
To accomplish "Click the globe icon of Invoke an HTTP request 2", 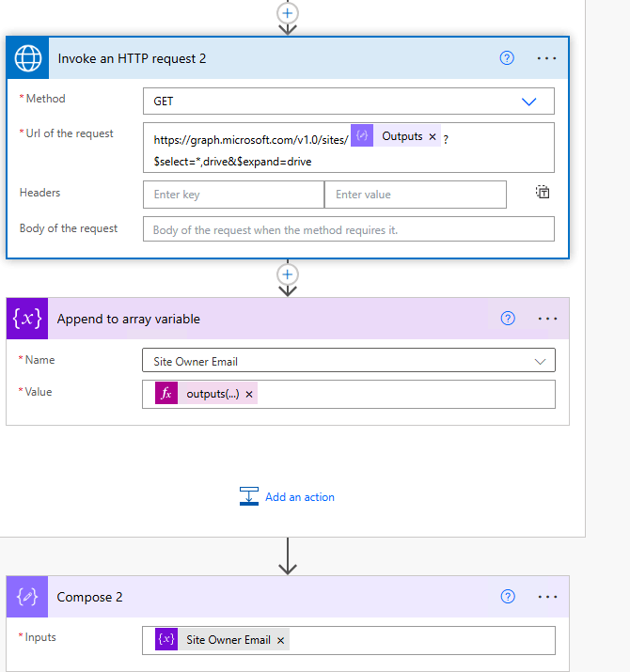I will click(x=28, y=58).
